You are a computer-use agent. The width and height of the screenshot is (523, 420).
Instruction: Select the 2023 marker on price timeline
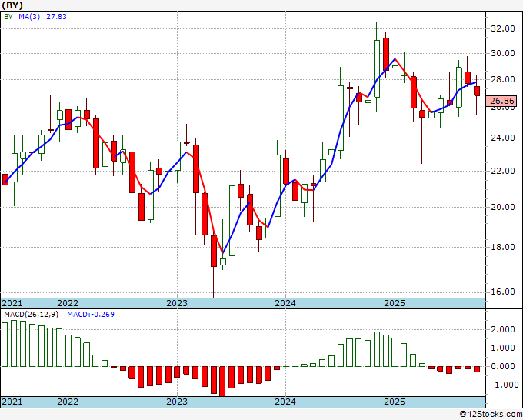click(177, 303)
